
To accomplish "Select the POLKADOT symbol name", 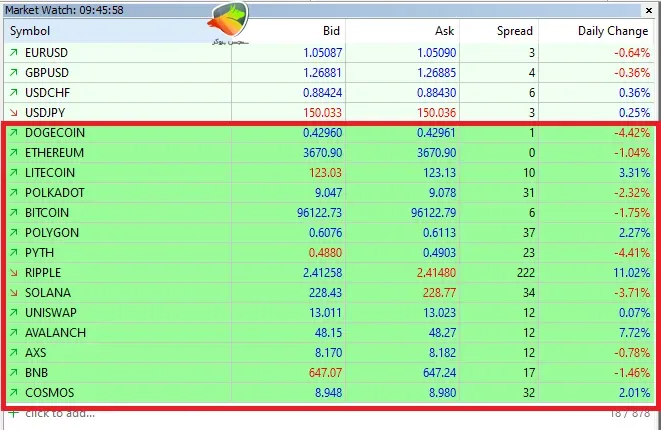I will point(55,193).
